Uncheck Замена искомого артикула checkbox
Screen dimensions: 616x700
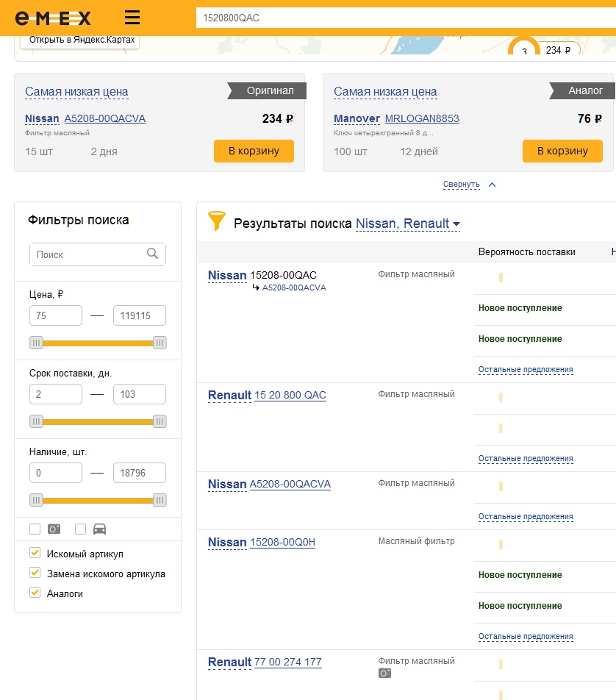coord(35,573)
